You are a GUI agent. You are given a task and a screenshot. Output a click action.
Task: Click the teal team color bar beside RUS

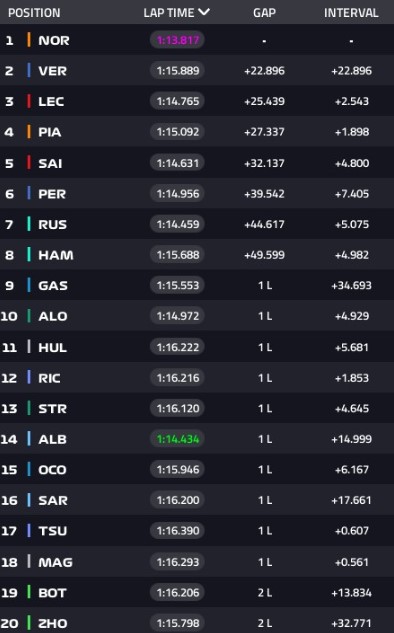point(29,224)
